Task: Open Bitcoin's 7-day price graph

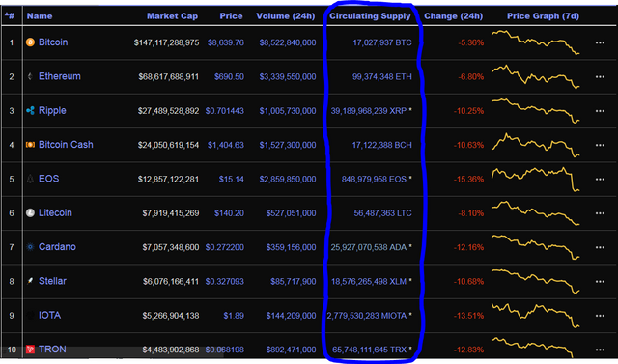Action: [x=535, y=42]
